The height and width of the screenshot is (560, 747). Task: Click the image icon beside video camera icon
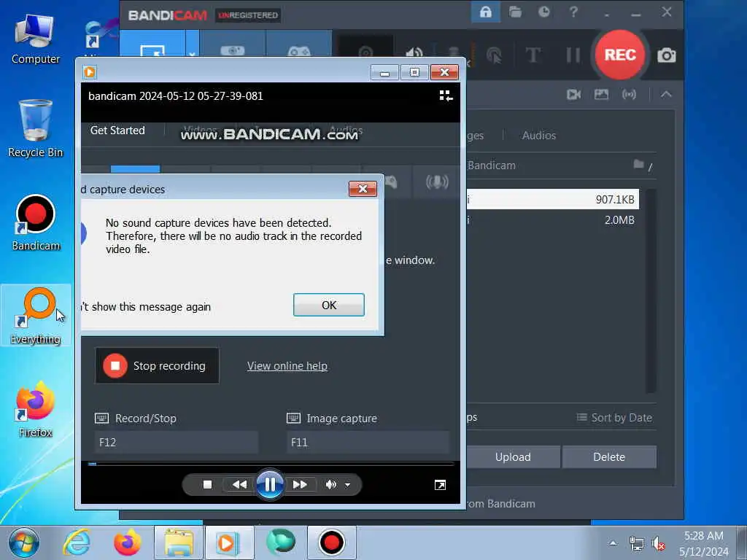coord(601,94)
